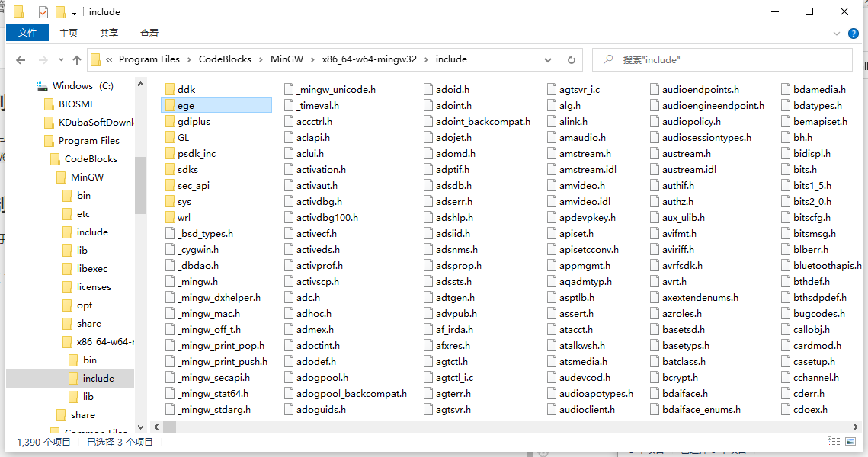Select BIOSME in the folder tree
The width and height of the screenshot is (868, 457).
[77, 104]
